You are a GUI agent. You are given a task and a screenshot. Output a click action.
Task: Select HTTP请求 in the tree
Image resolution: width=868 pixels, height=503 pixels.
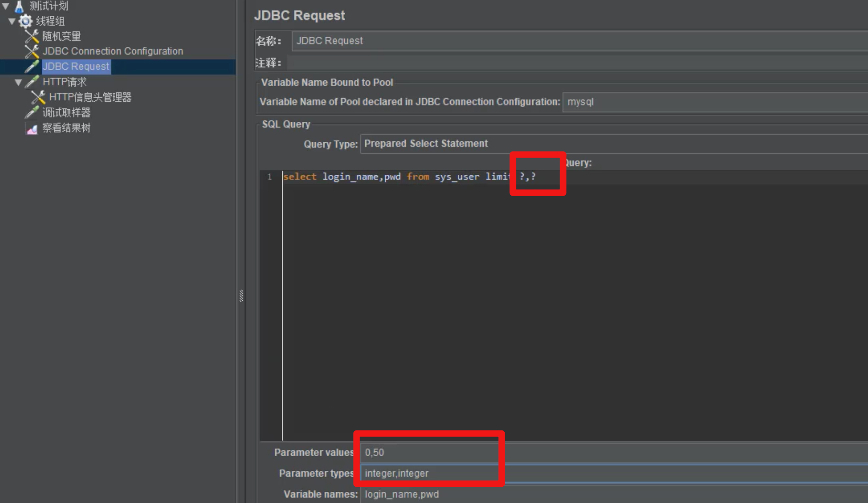coord(65,82)
